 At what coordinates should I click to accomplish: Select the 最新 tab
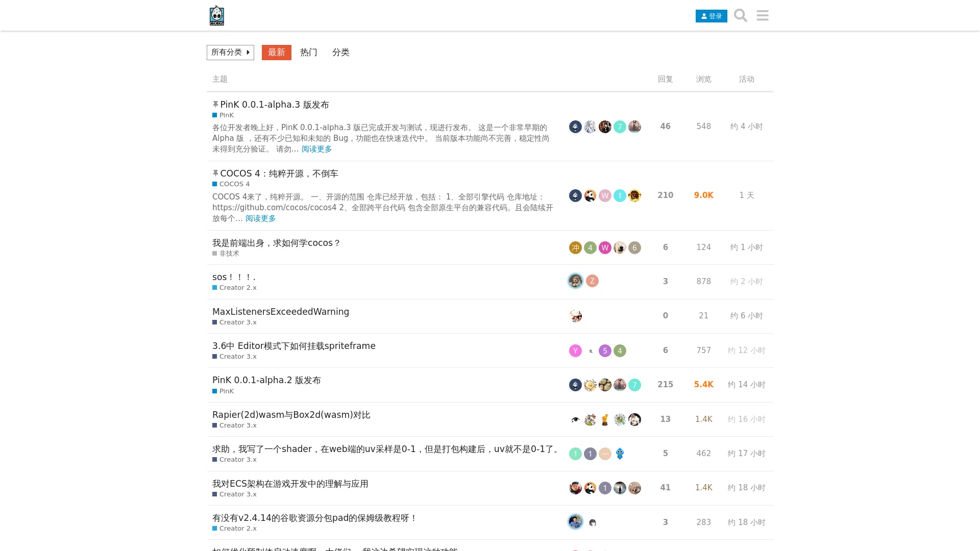tap(276, 53)
